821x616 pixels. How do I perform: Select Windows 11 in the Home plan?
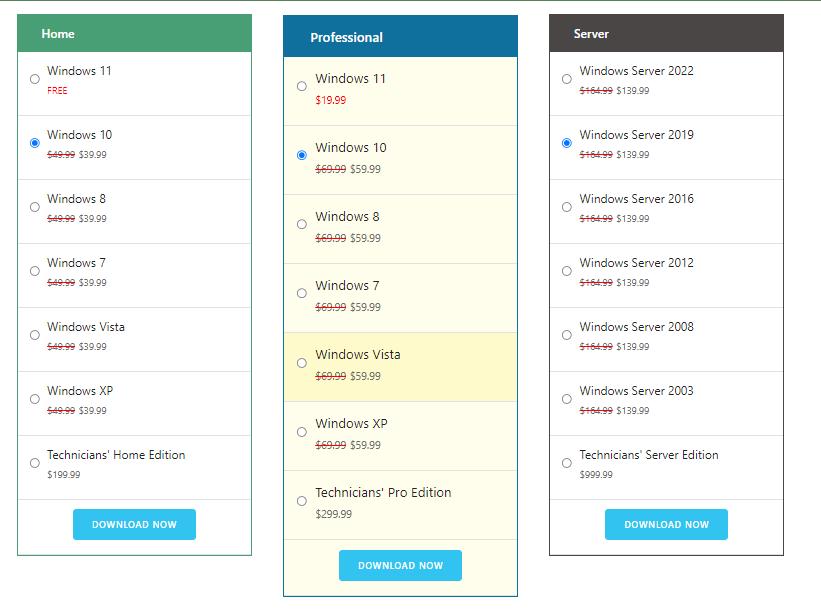point(35,79)
